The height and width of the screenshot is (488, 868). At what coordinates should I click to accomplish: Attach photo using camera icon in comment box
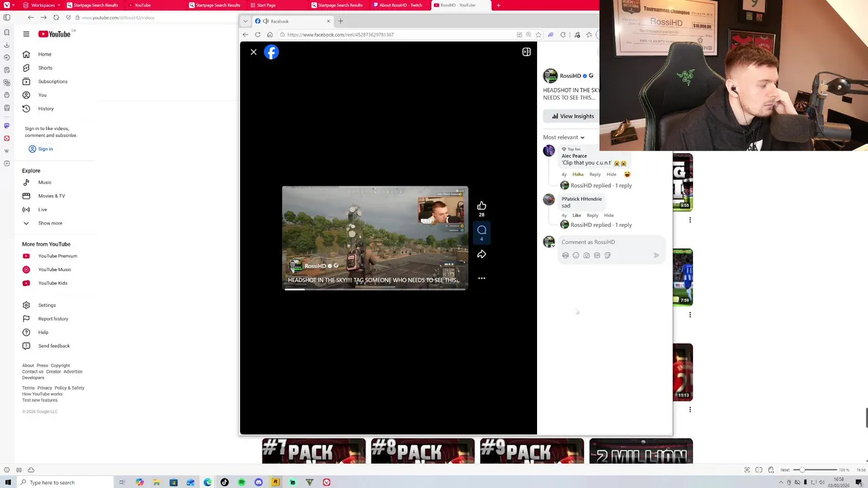point(587,256)
